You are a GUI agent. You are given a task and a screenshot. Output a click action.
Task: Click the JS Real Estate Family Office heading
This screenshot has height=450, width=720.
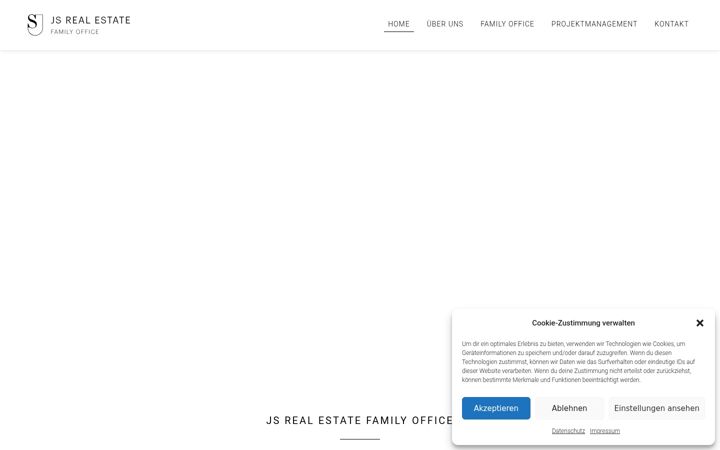pyautogui.click(x=360, y=420)
